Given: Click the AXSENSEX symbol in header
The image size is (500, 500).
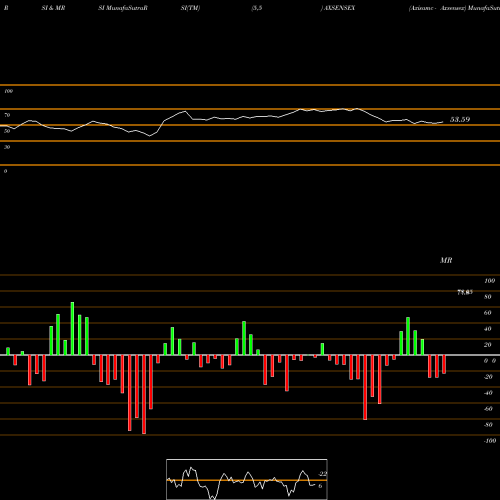Looking at the screenshot, I should pos(339,8).
